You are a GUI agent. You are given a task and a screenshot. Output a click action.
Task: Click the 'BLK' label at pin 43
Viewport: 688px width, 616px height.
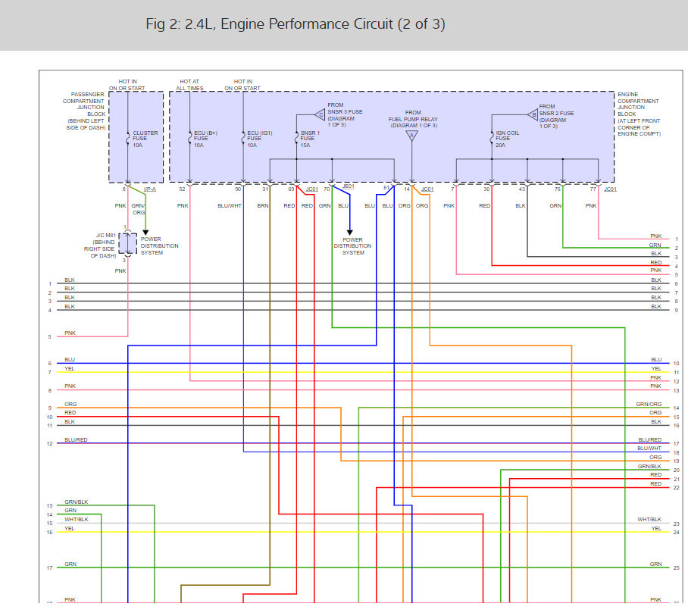(521, 206)
